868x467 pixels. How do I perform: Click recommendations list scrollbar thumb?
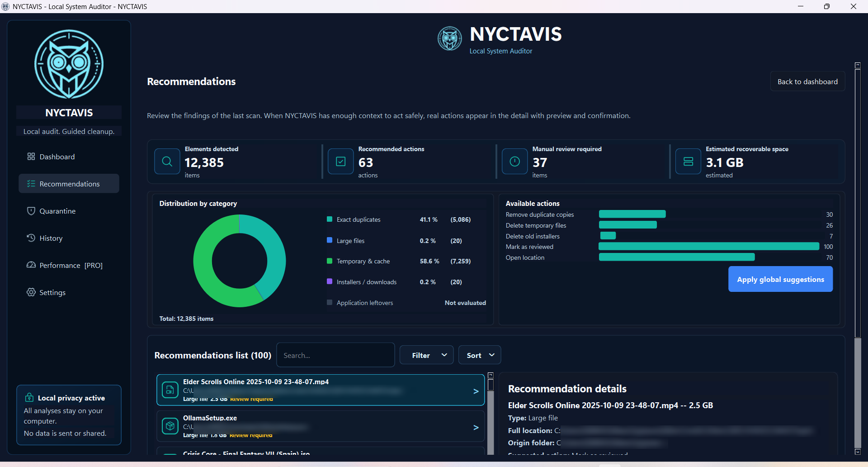[x=491, y=385]
